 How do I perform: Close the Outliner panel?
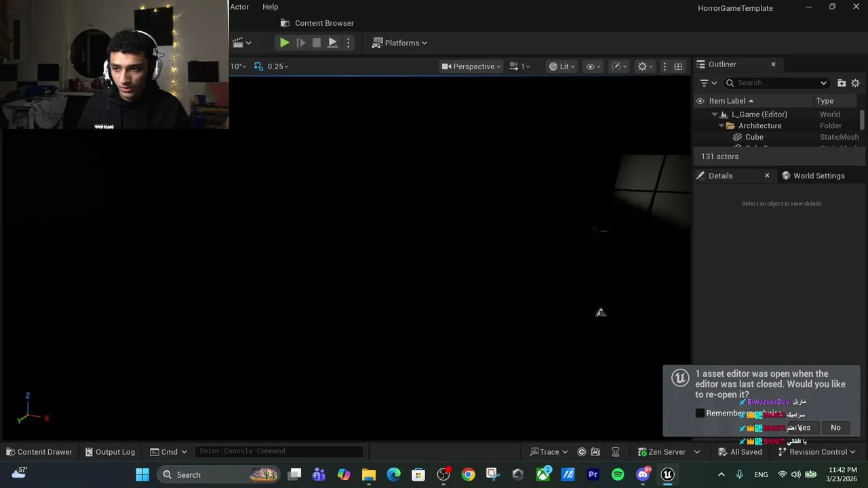[773, 64]
